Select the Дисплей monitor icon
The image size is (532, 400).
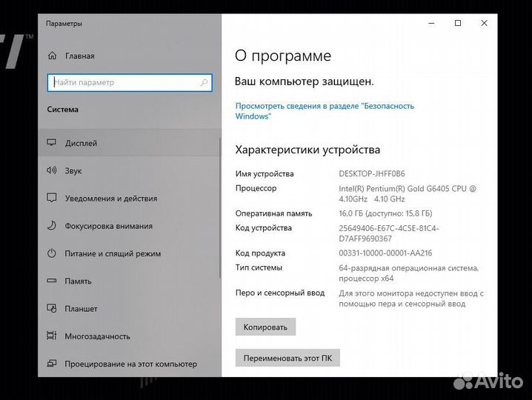tap(52, 143)
